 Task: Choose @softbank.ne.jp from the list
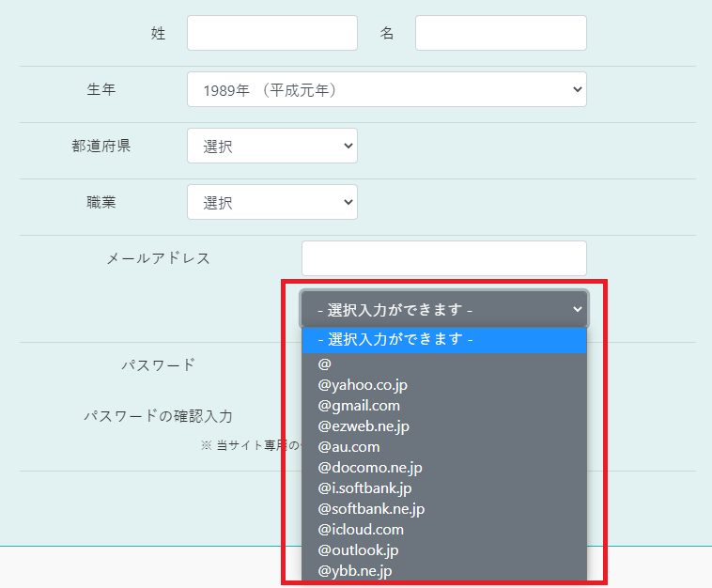pyautogui.click(x=444, y=508)
